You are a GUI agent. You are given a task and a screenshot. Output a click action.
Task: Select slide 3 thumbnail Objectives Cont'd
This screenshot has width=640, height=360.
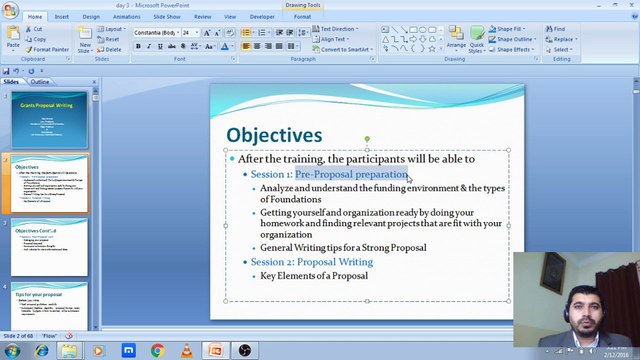coord(49,247)
